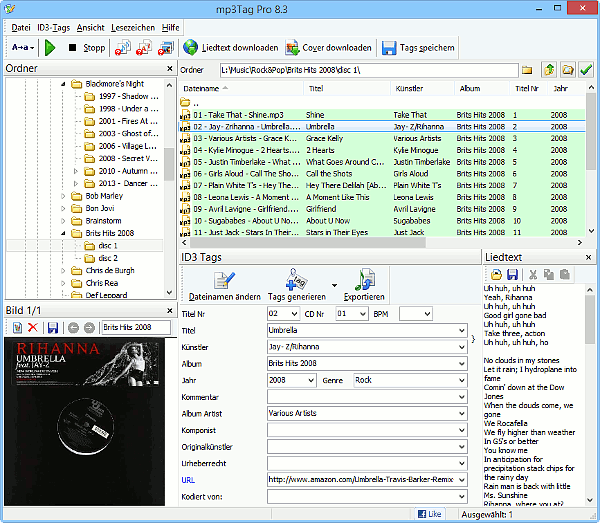Click the Exportieren music note icon
The width and height of the screenshot is (600, 523).
click(364, 280)
